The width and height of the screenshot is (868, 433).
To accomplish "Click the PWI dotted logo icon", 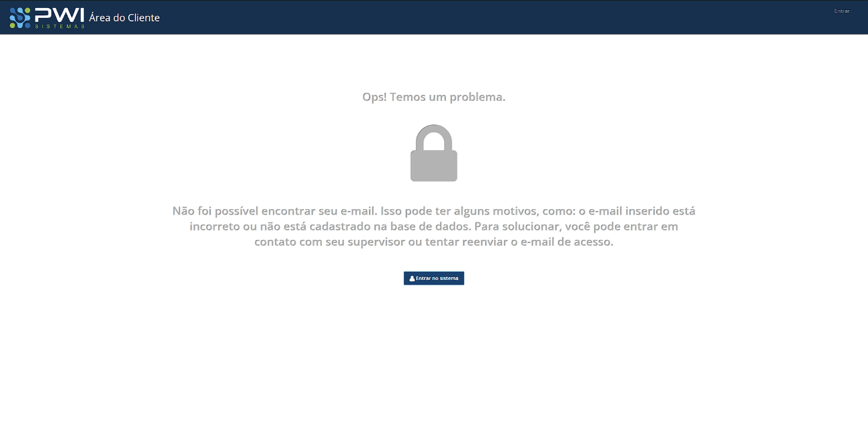I will click(x=20, y=17).
